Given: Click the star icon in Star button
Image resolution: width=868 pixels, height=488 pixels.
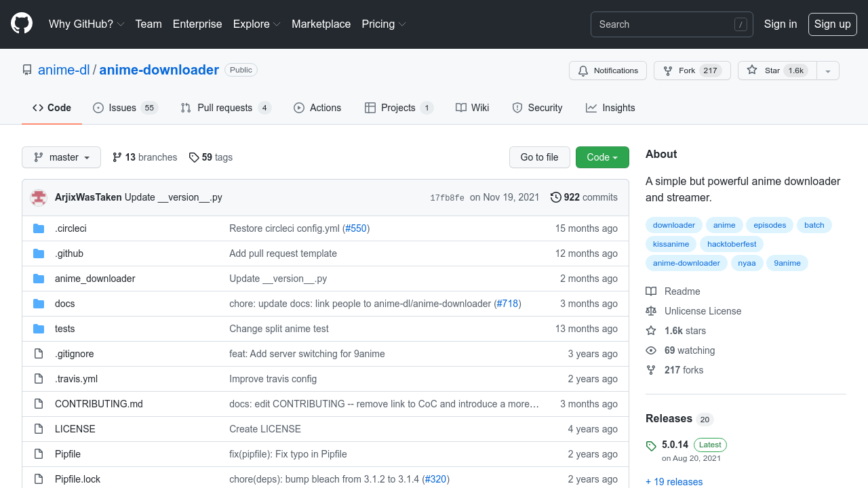Looking at the screenshot, I should coord(752,70).
